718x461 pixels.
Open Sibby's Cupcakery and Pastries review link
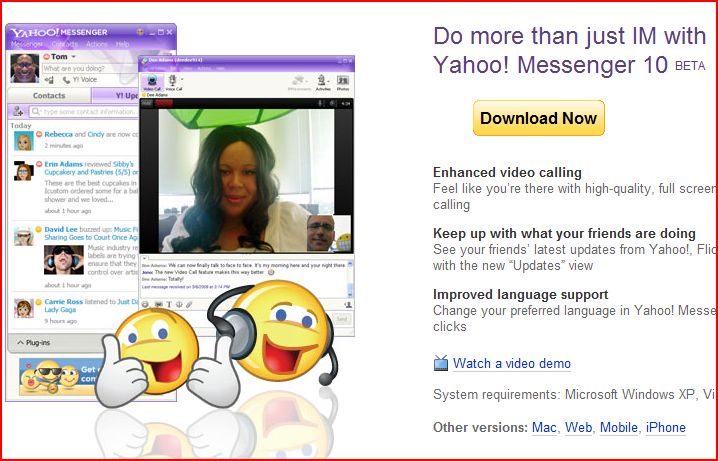click(x=89, y=168)
